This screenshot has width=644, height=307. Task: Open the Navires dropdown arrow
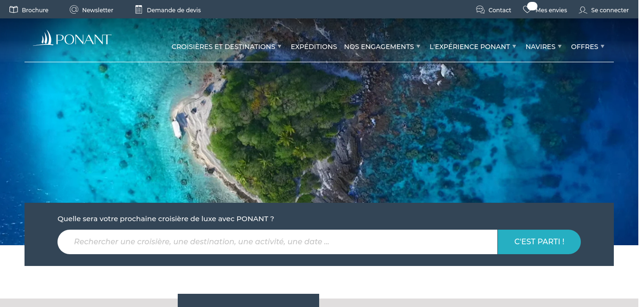(x=560, y=46)
